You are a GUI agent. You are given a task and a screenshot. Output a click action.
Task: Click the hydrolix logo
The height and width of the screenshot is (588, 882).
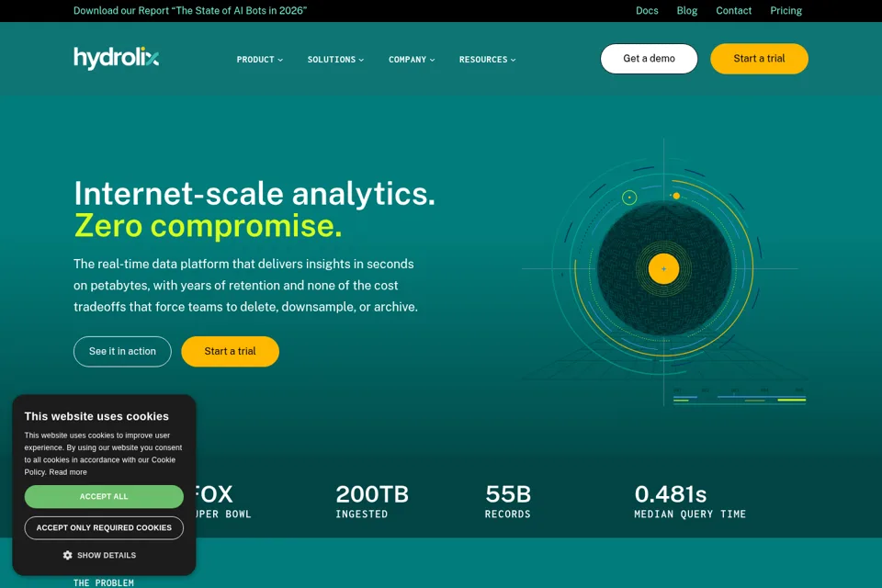tap(116, 58)
